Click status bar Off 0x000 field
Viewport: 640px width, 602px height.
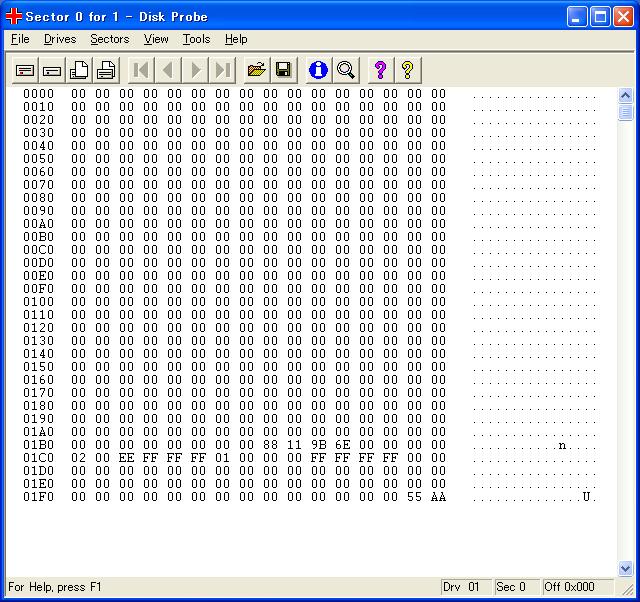tap(578, 587)
